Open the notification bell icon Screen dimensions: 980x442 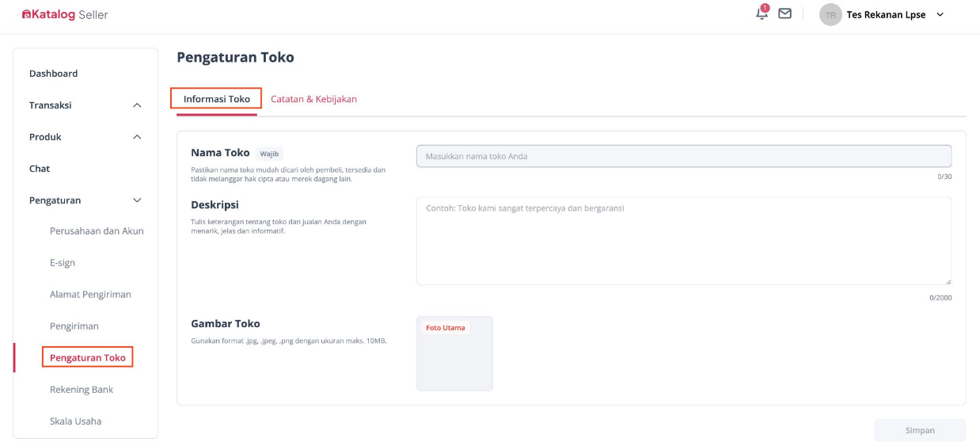pos(762,13)
